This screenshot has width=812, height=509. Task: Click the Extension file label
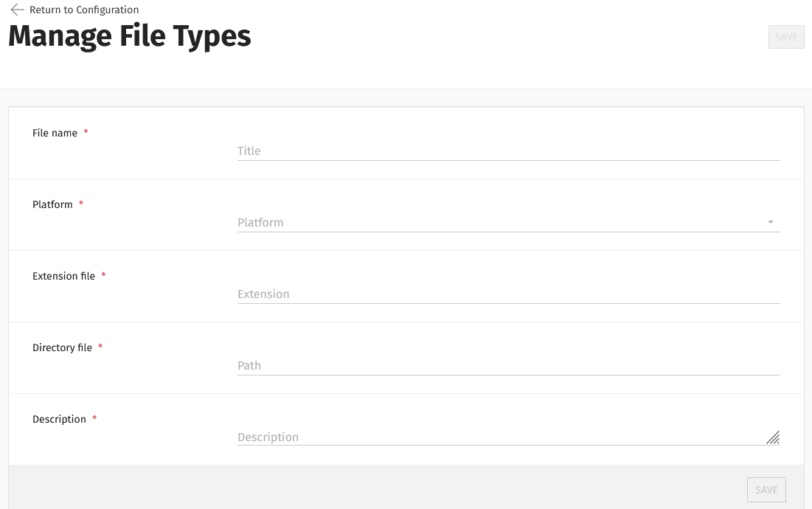tap(63, 276)
